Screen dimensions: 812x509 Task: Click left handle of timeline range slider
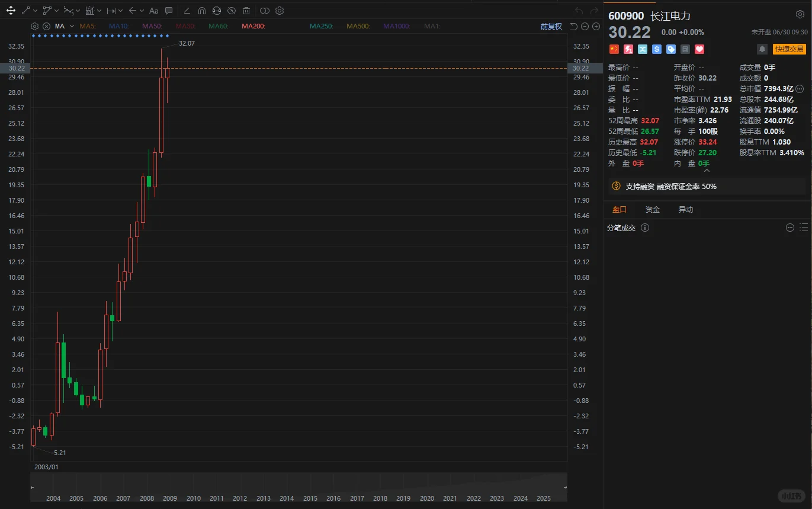click(x=33, y=487)
